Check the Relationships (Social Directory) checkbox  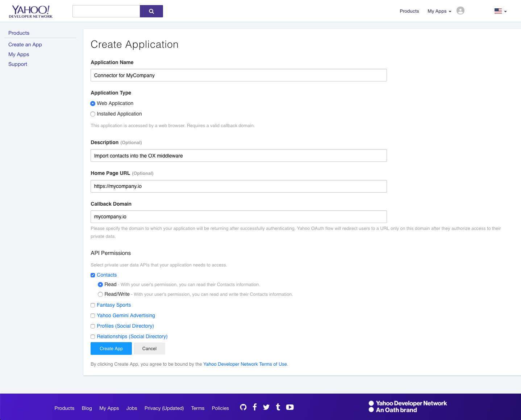click(x=93, y=337)
